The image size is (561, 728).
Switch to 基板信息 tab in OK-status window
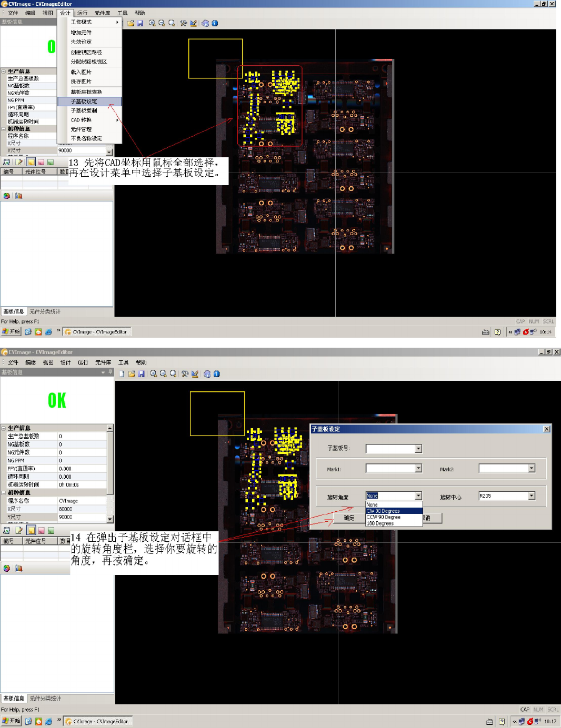[14, 699]
